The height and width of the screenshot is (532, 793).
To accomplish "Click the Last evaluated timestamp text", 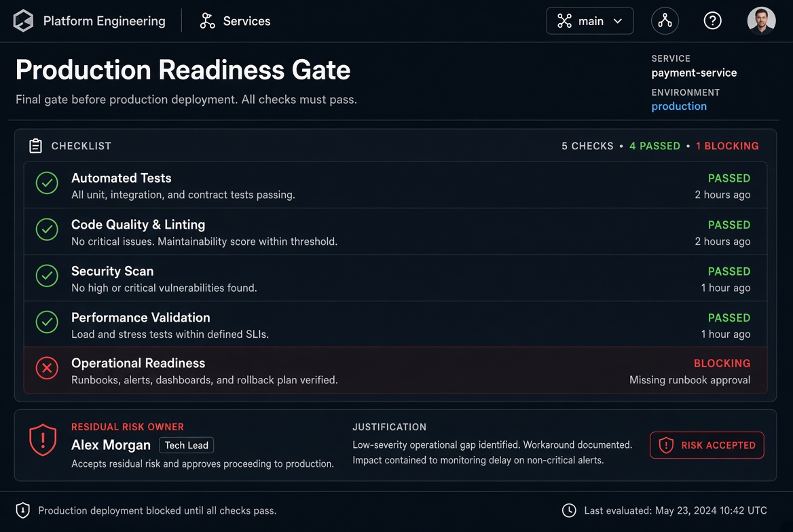I will 675,510.
